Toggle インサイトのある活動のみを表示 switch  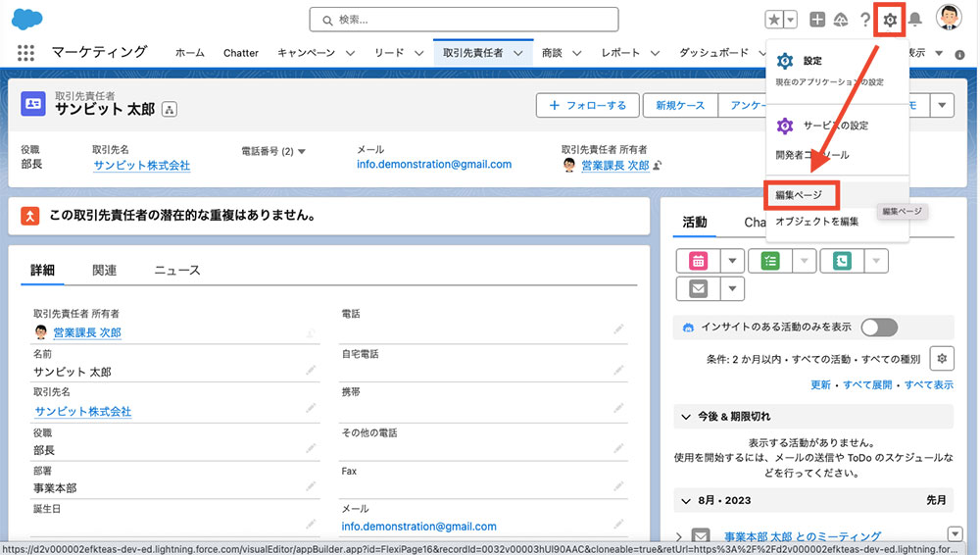coord(879,328)
